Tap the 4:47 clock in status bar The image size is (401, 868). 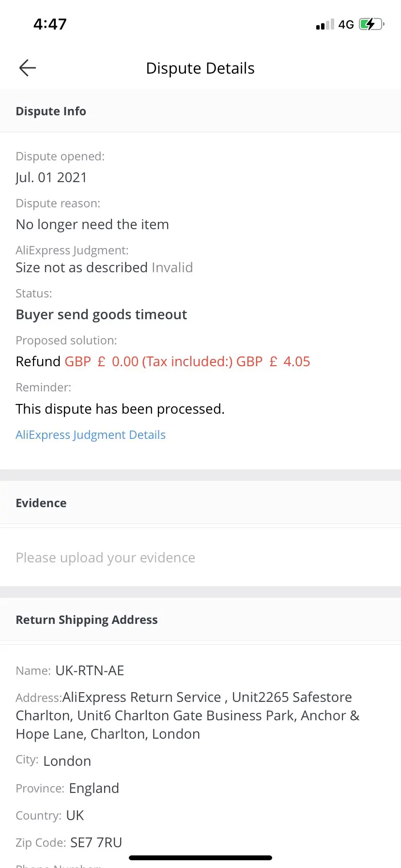tap(50, 24)
